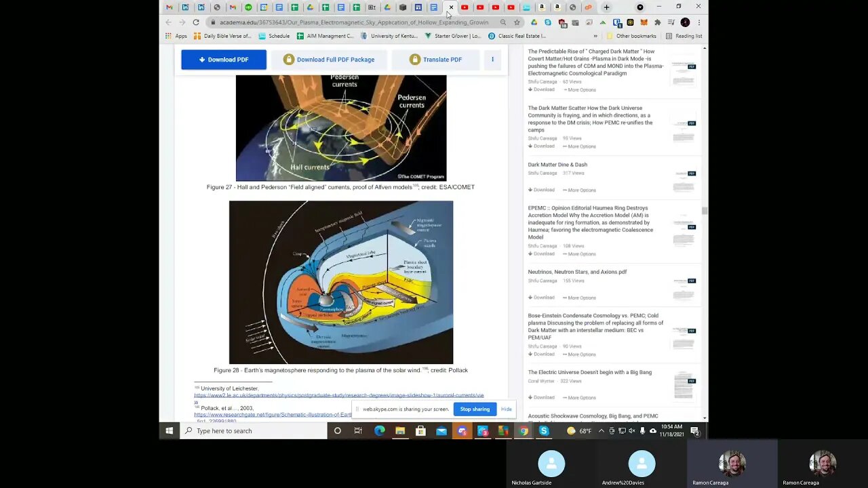868x488 pixels.
Task: Open Daily Bible Verse bookmark
Action: point(222,36)
